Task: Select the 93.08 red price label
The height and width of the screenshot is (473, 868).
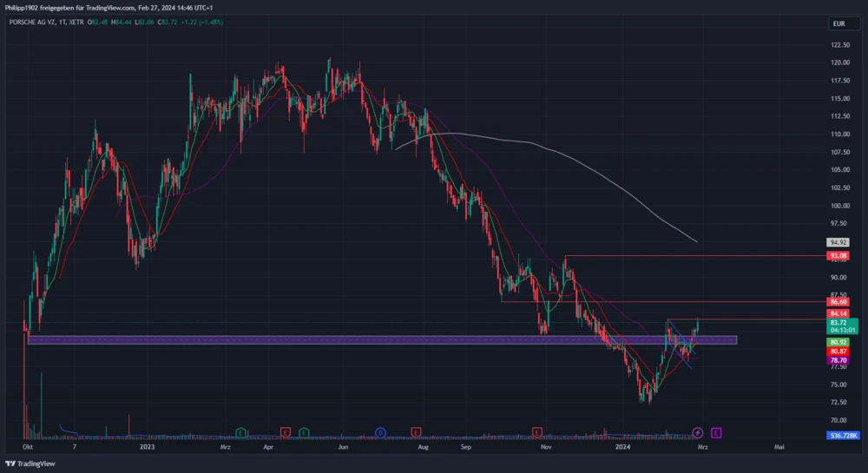Action: pyautogui.click(x=838, y=256)
